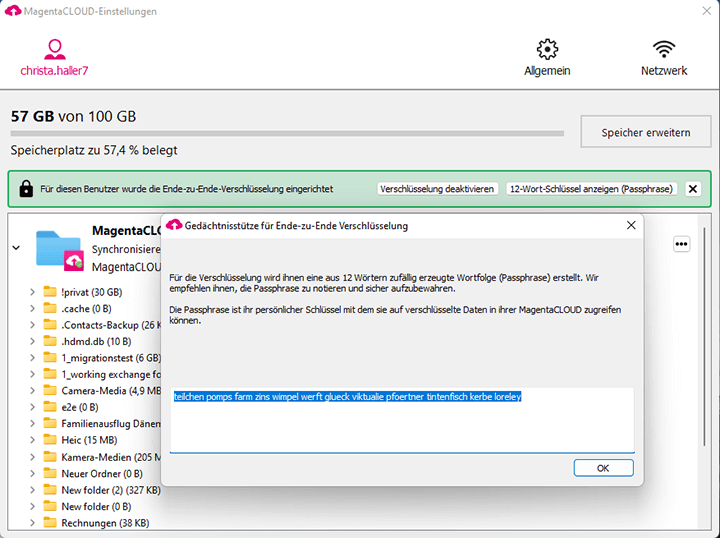Click the MagentaCLOUD logo in the title bar
The height and width of the screenshot is (538, 720).
click(13, 10)
